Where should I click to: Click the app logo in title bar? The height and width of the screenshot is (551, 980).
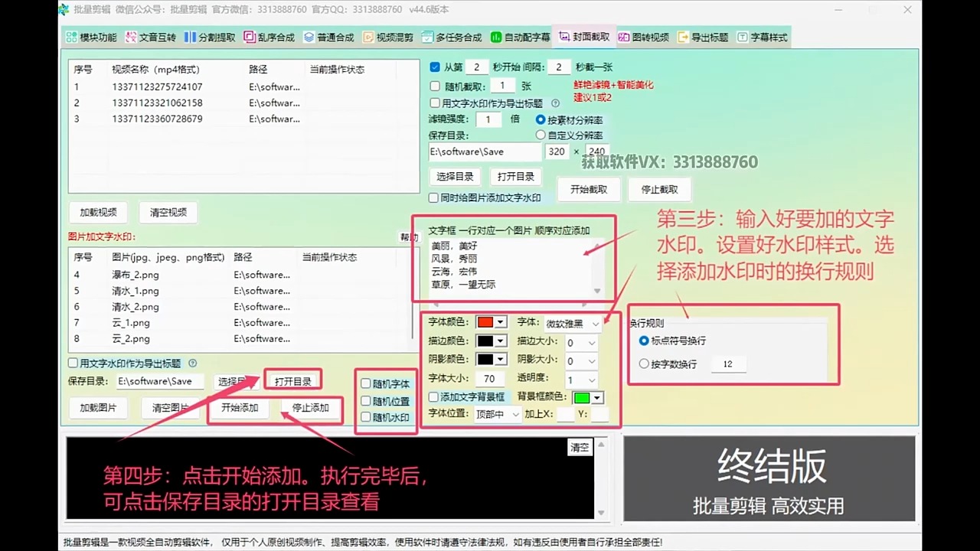click(64, 10)
